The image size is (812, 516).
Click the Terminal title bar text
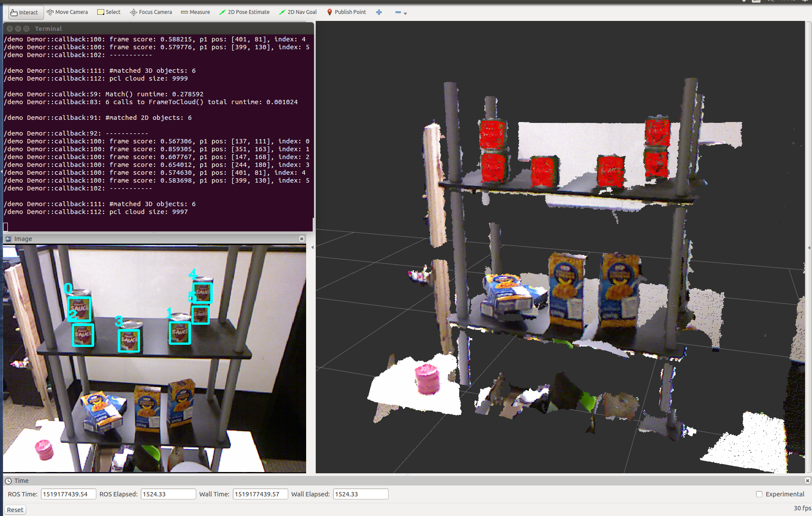[48, 29]
